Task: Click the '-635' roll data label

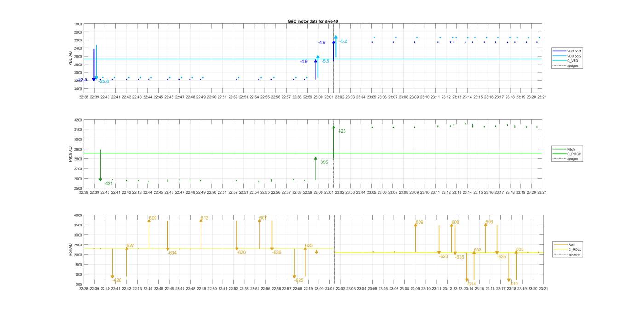Action: (x=460, y=257)
